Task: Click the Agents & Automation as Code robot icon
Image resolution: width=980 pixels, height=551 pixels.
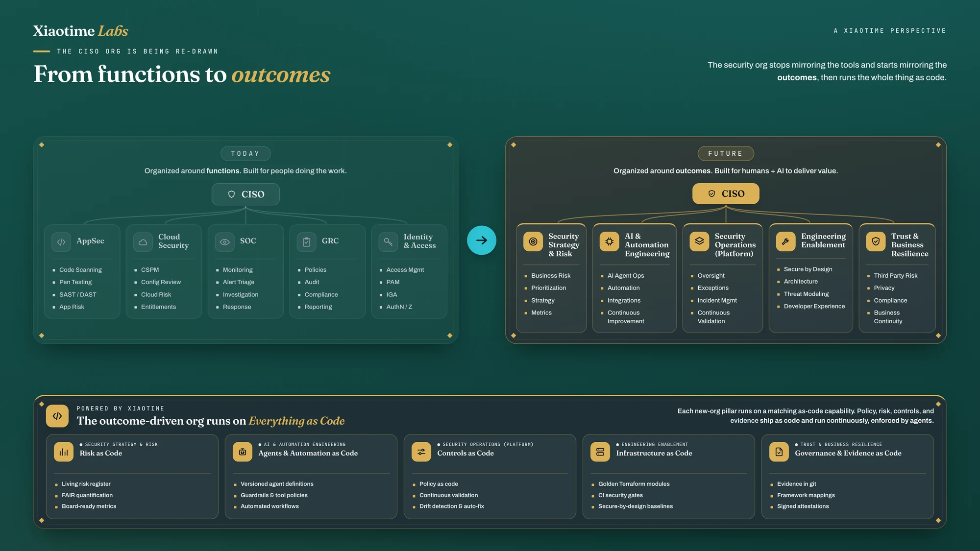Action: pos(243,452)
